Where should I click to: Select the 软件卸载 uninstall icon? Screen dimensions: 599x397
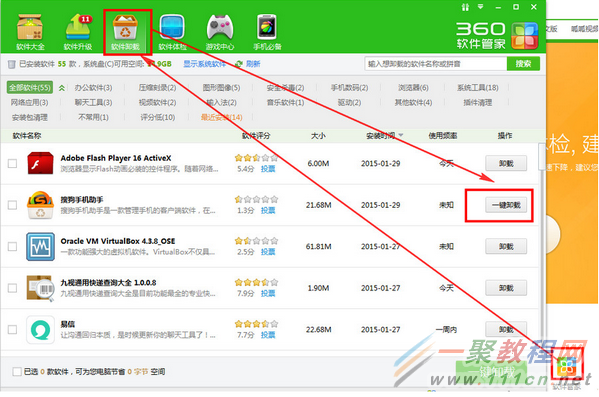pyautogui.click(x=125, y=32)
